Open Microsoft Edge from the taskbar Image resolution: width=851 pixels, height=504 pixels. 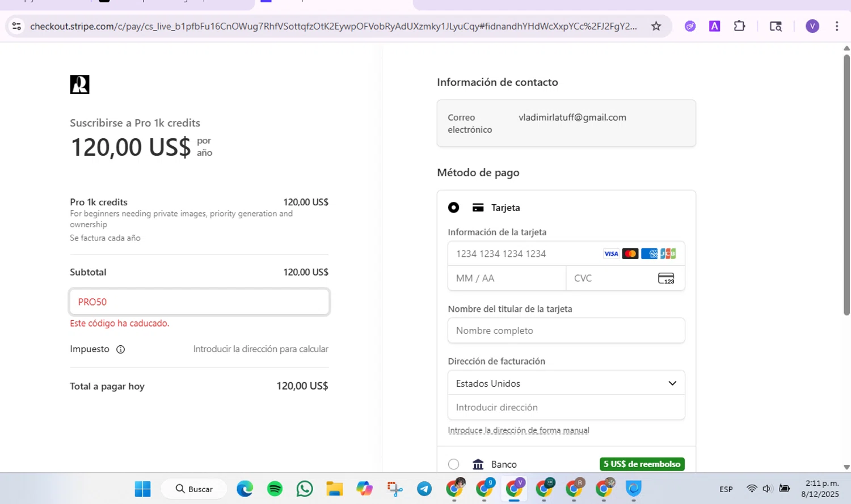pos(245,489)
